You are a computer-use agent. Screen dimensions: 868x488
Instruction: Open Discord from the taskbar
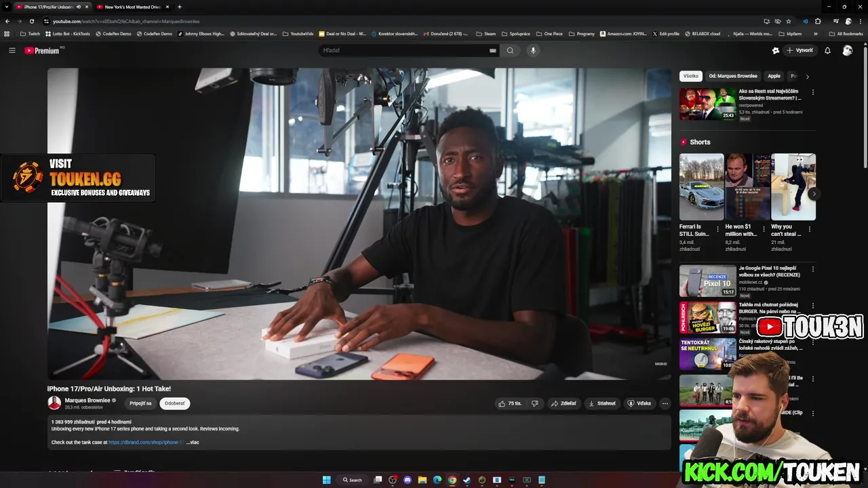tap(408, 480)
